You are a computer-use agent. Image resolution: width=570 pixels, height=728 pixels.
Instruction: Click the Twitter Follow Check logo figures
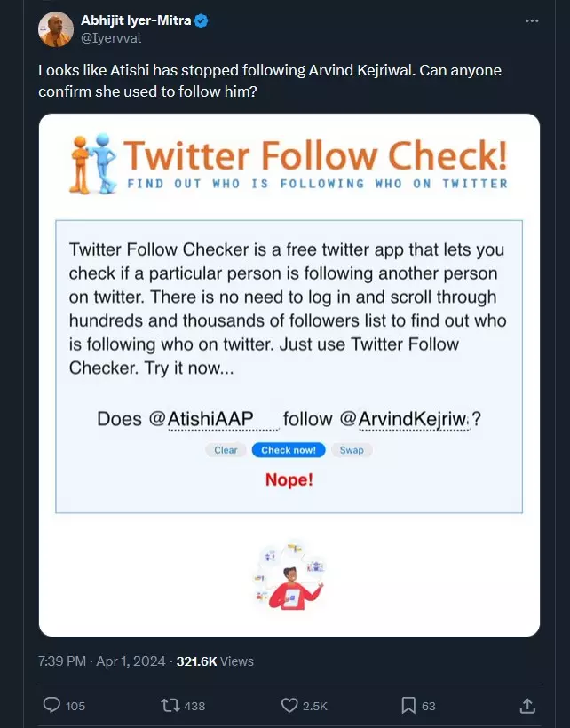(93, 163)
